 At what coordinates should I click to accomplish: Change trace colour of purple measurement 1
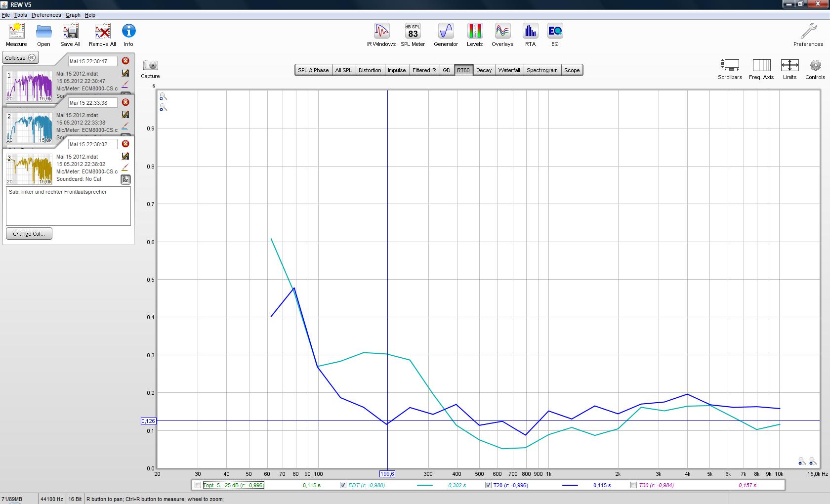point(125,84)
